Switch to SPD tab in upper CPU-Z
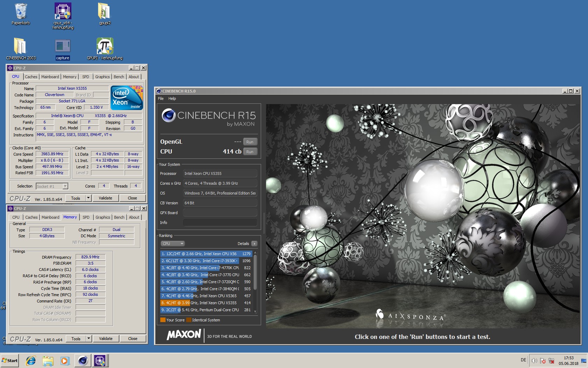 coord(86,77)
